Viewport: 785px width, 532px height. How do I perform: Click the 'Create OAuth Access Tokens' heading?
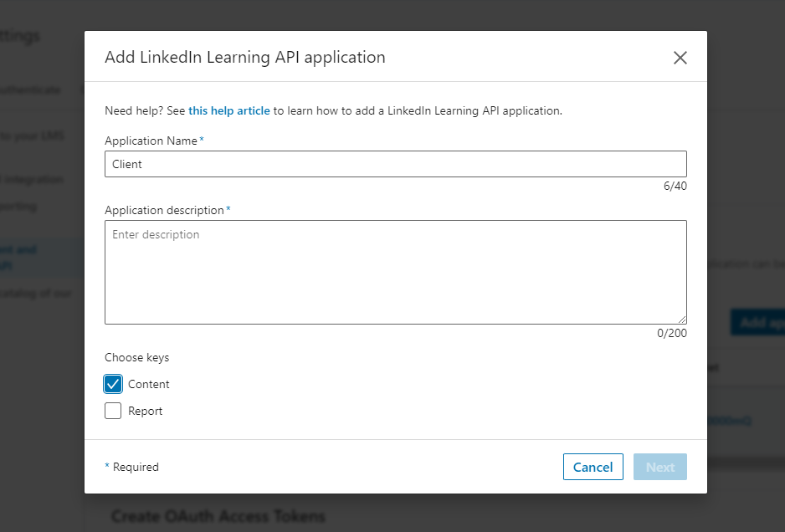click(220, 516)
